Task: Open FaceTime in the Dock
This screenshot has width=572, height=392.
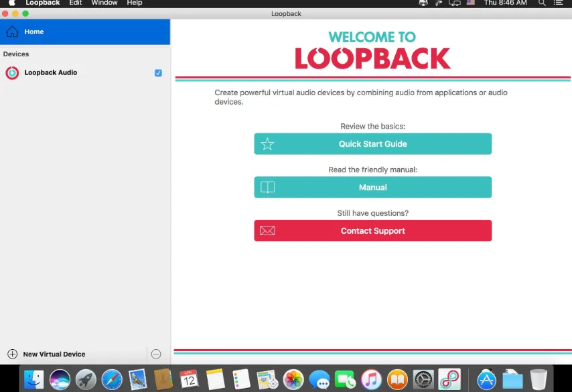Action: (345, 379)
